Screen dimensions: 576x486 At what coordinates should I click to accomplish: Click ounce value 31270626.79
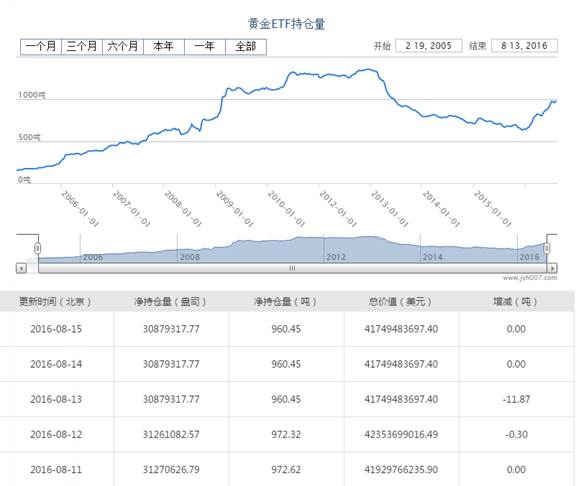[171, 469]
